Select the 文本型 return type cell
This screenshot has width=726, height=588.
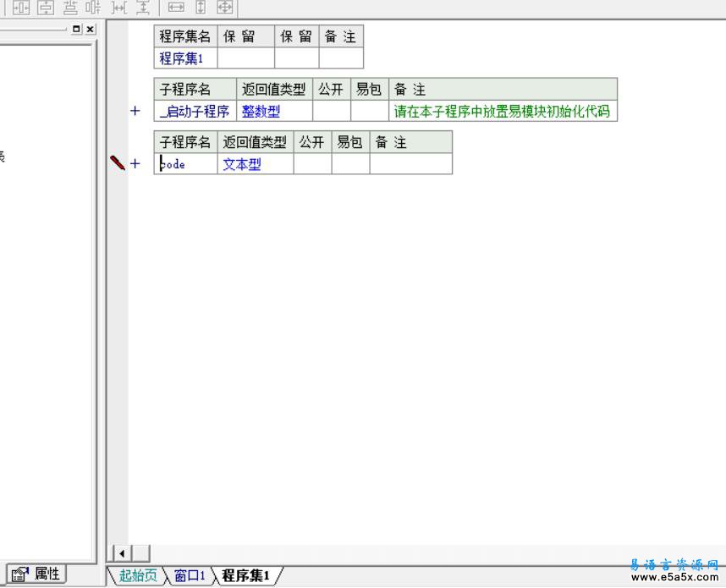pos(242,164)
